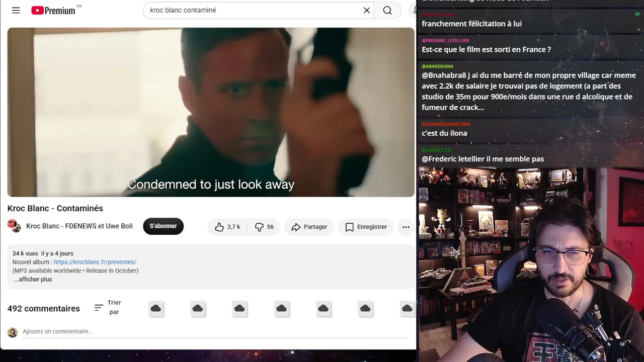Save the video with Enregistrer
Viewport: 644px width, 362px height.
point(366,227)
